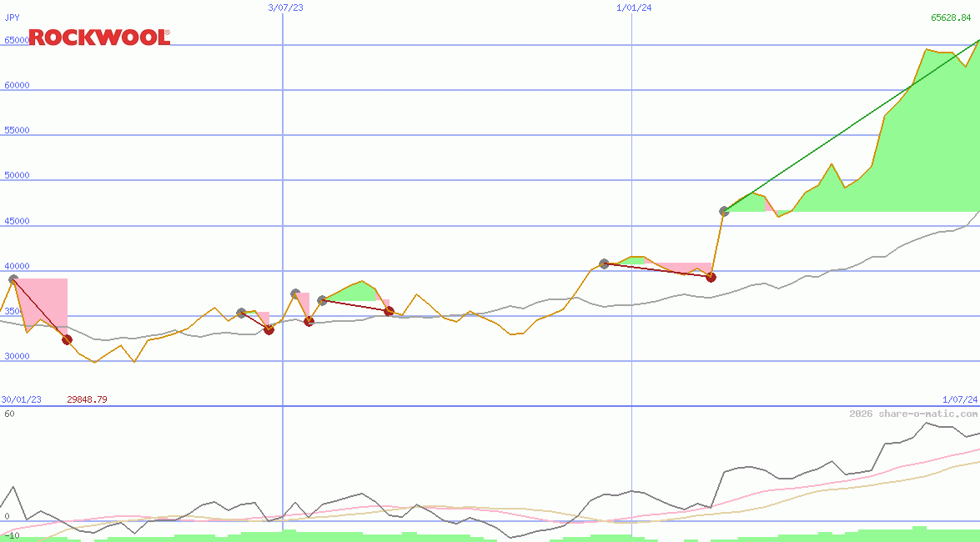Click the red exit marker below the large pink box
Screen dimensions: 980x542
67,339
